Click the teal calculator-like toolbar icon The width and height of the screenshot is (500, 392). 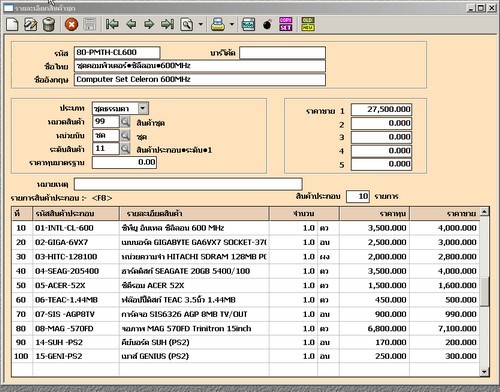coord(248,24)
